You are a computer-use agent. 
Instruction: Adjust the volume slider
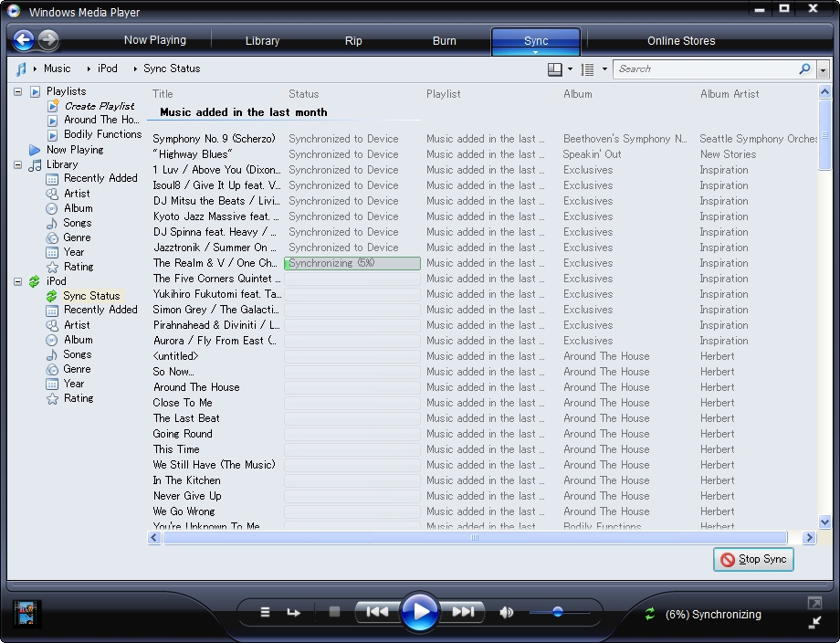(558, 612)
